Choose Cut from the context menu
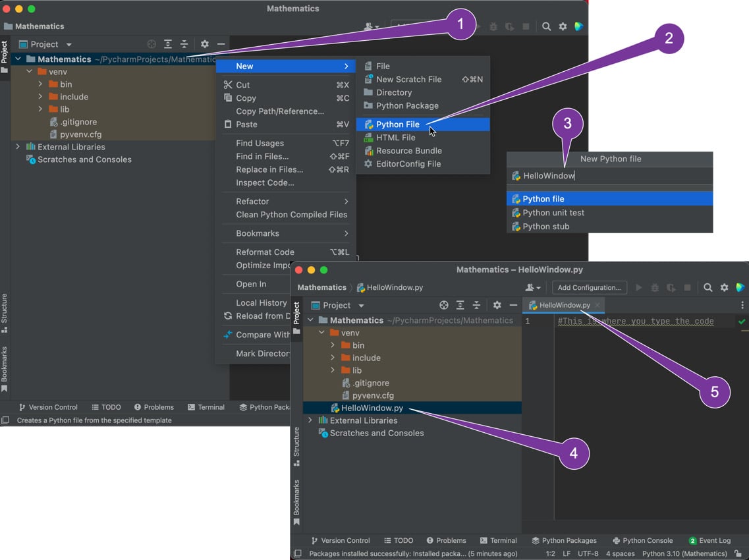Screen dimensions: 749x560 pyautogui.click(x=286, y=84)
